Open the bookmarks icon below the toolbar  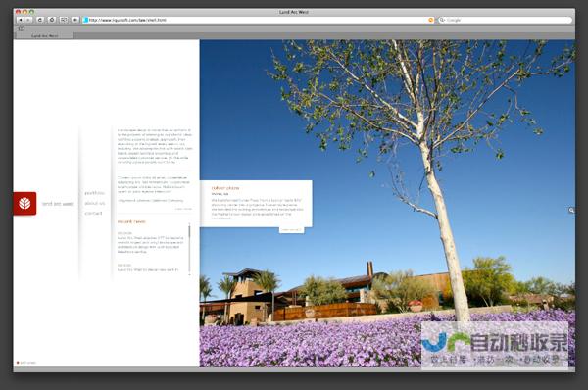22,28
